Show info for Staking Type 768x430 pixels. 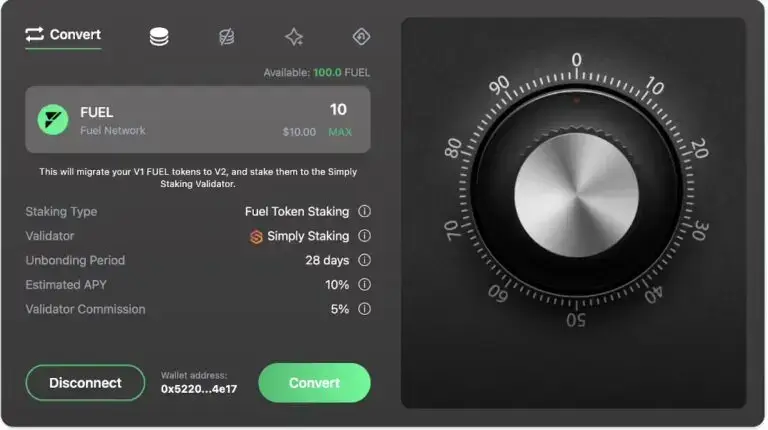coord(364,212)
